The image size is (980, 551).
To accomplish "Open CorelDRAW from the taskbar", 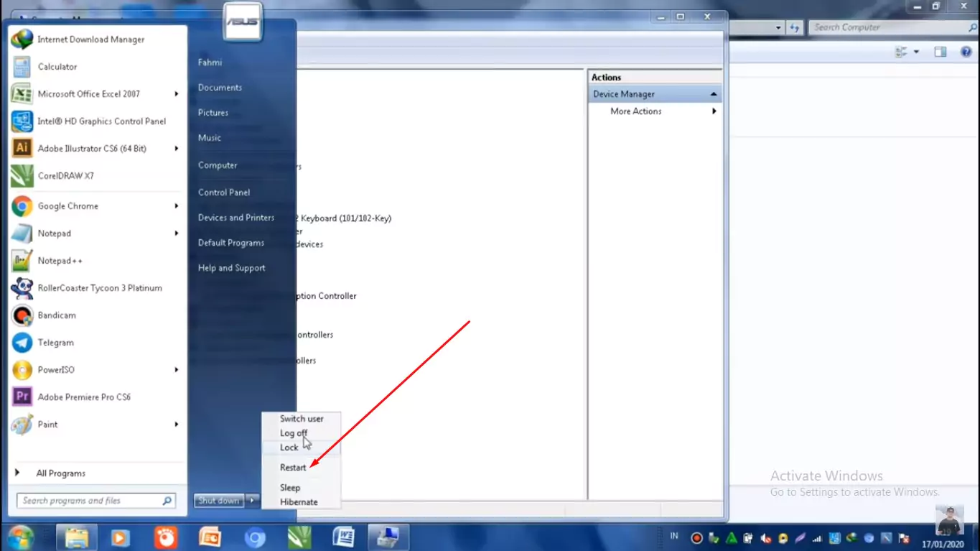I will point(299,537).
